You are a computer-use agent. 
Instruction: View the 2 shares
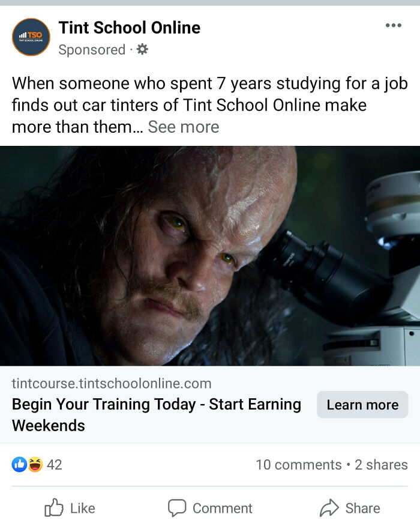point(381,465)
